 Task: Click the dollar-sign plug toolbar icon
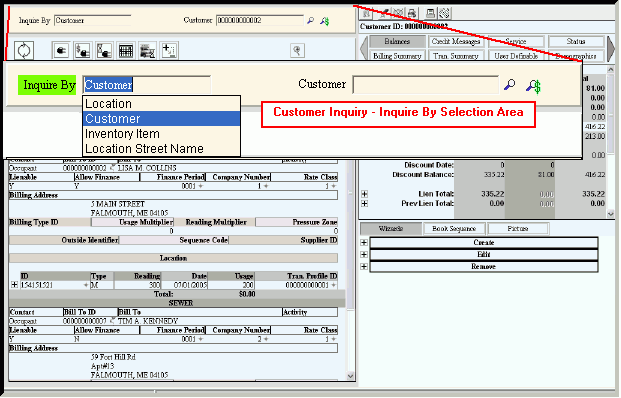tap(83, 51)
